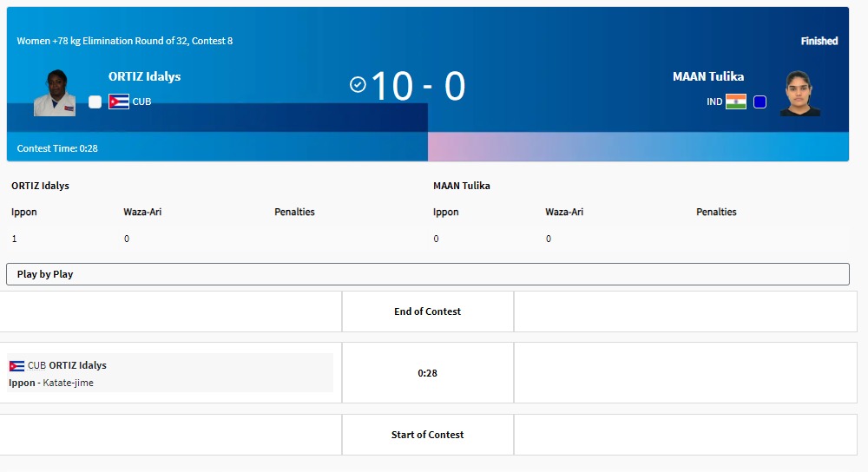Collapse the Play by Play section
The height and width of the screenshot is (472, 868).
click(427, 274)
